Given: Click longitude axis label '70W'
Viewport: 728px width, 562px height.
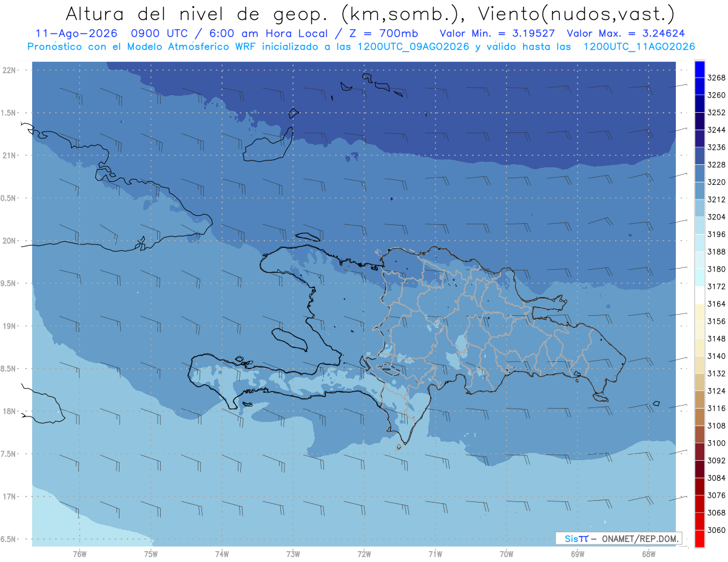Looking at the screenshot, I should 507,554.
